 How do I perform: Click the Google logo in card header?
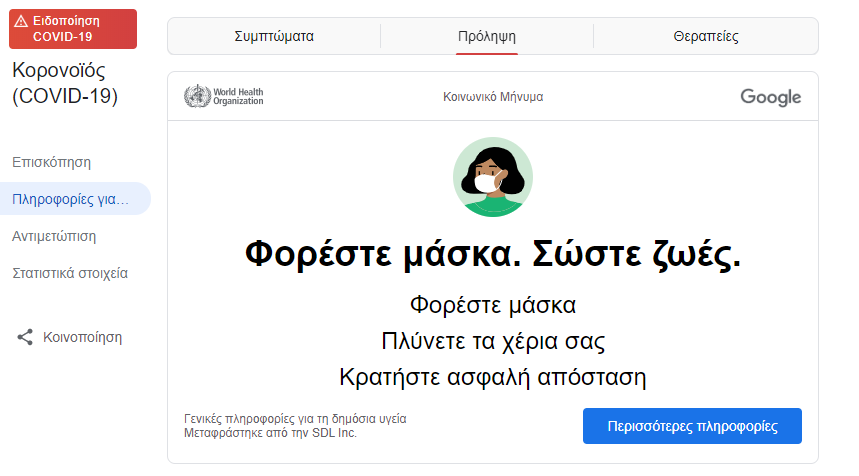click(x=770, y=97)
